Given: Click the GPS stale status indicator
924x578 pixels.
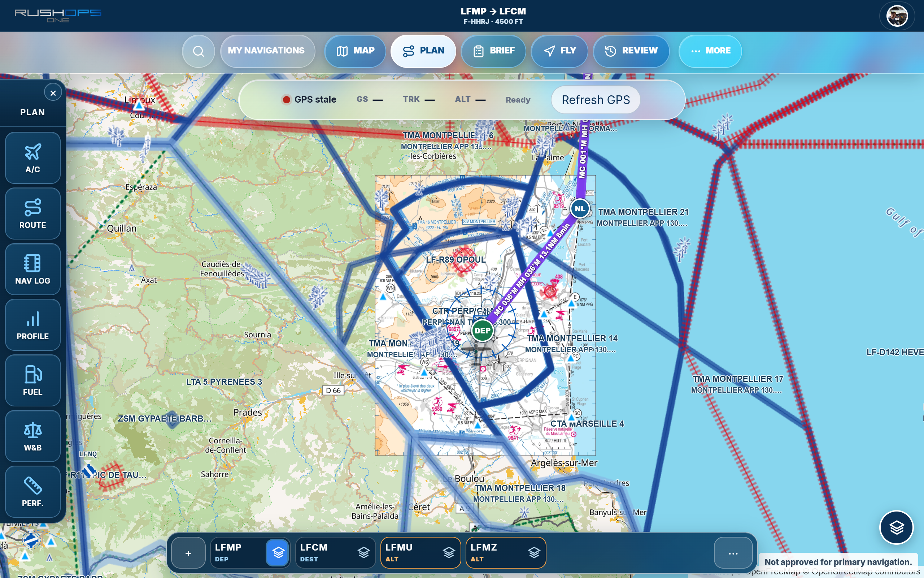Looking at the screenshot, I should pyautogui.click(x=309, y=99).
